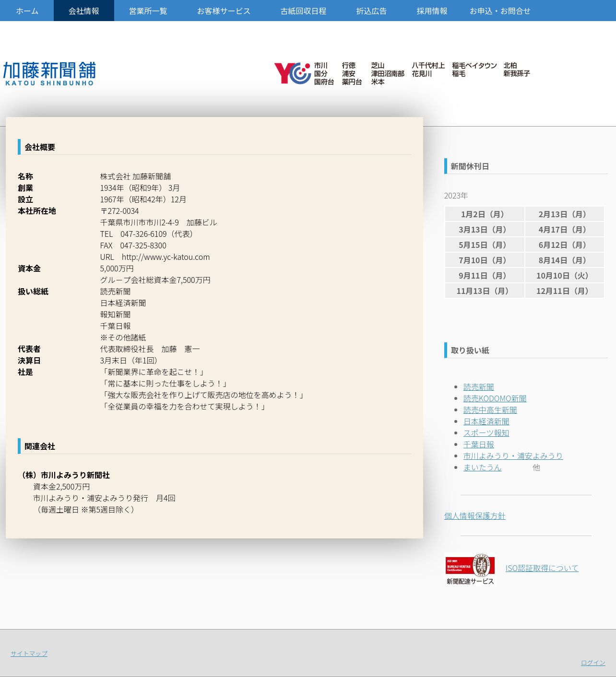Open the 読売中高生新聞 link
This screenshot has height=677, width=616.
pyautogui.click(x=490, y=410)
